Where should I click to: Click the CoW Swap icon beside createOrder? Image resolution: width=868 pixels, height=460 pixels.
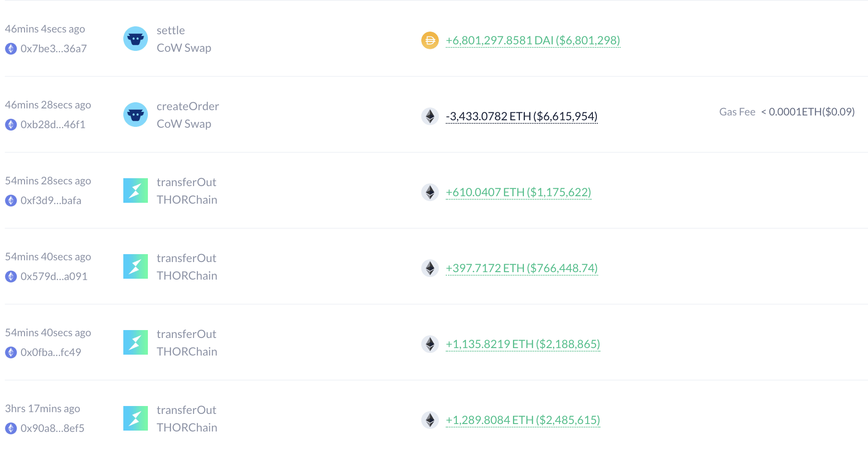[x=135, y=115]
